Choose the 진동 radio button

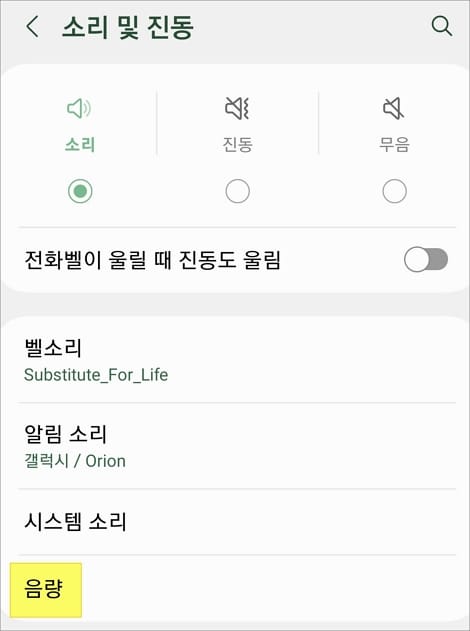point(237,191)
